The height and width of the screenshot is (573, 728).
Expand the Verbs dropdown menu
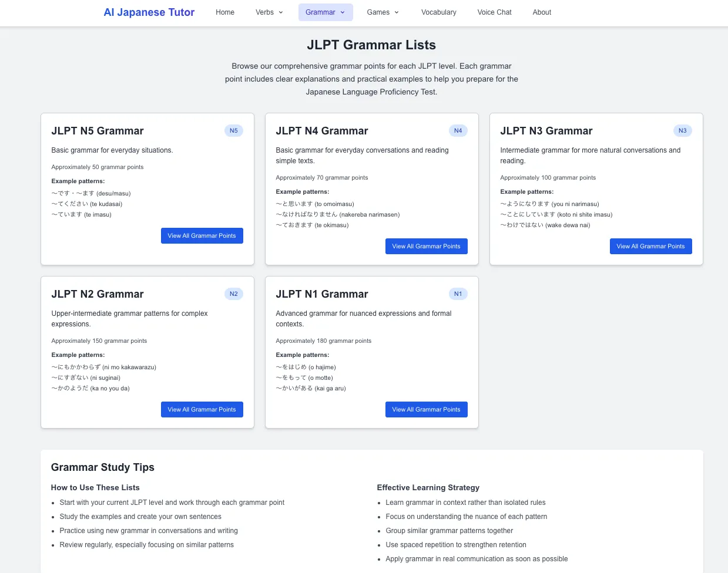[269, 12]
